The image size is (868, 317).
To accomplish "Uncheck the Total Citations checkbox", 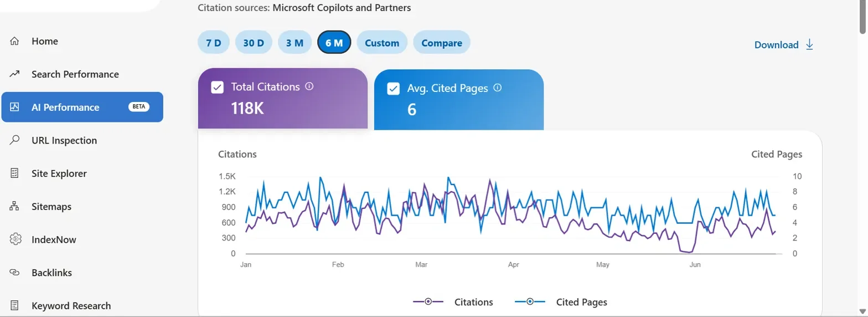I will [x=218, y=87].
